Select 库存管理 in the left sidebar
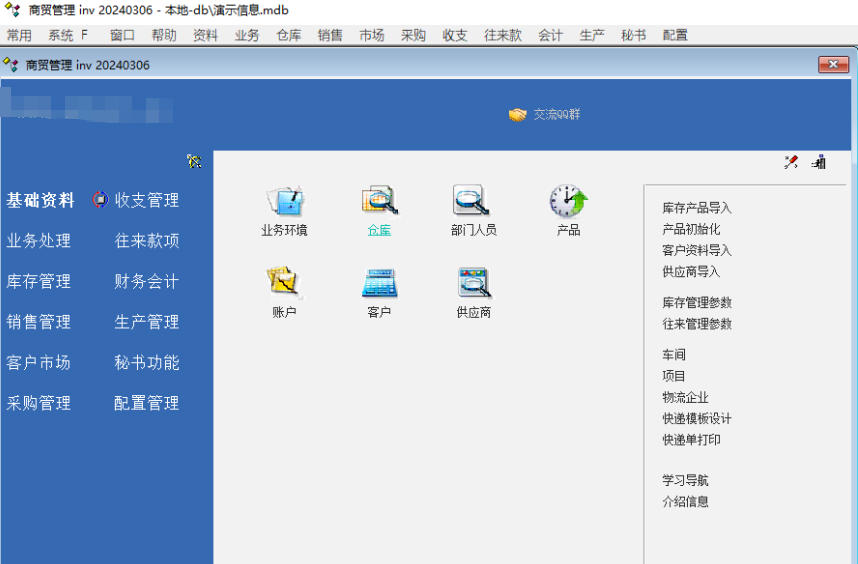Image resolution: width=858 pixels, height=564 pixels. pyautogui.click(x=39, y=282)
